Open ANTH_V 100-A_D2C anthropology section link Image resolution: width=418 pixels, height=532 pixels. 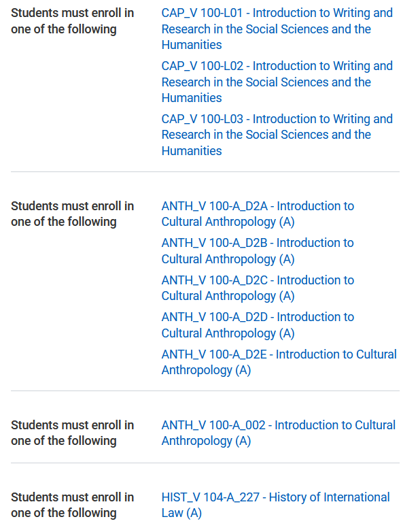click(258, 288)
